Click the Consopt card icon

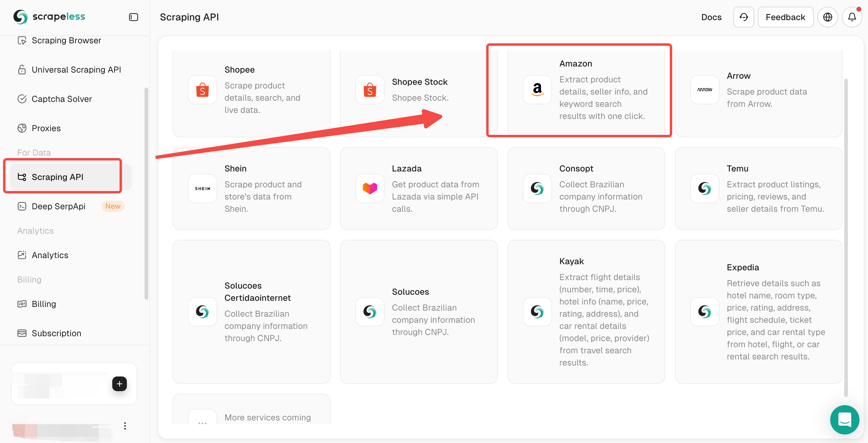point(537,189)
